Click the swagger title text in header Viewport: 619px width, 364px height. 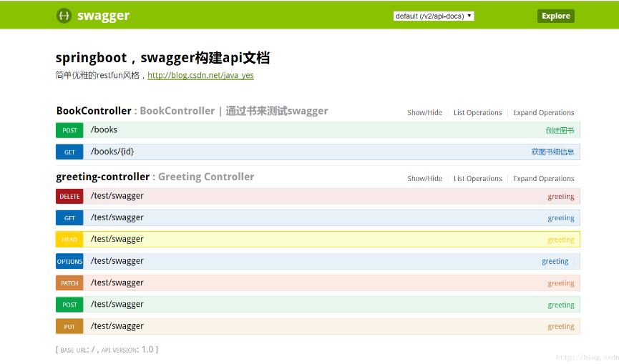click(x=104, y=16)
